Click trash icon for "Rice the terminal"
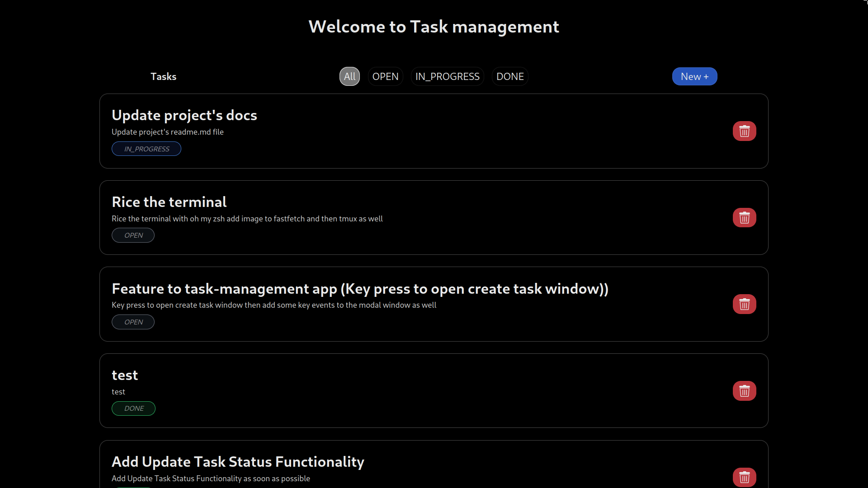 click(x=744, y=218)
